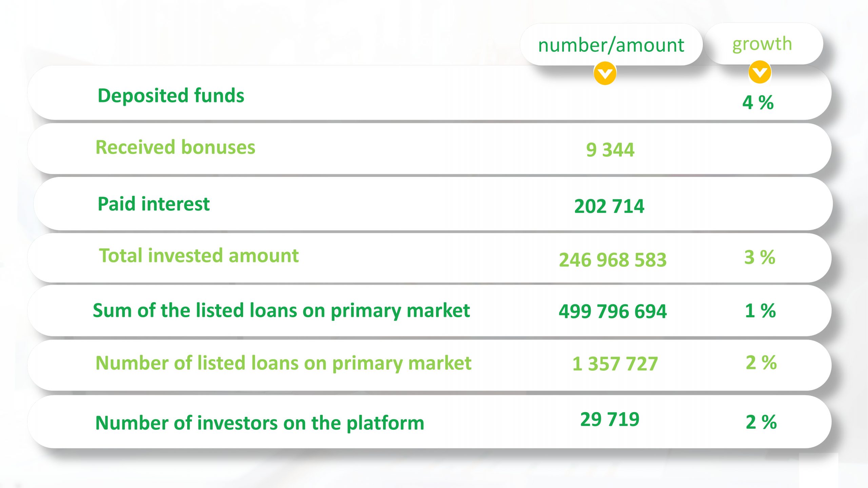Click the yellow chevron under number/amount
The image size is (868, 488).
[x=605, y=73]
